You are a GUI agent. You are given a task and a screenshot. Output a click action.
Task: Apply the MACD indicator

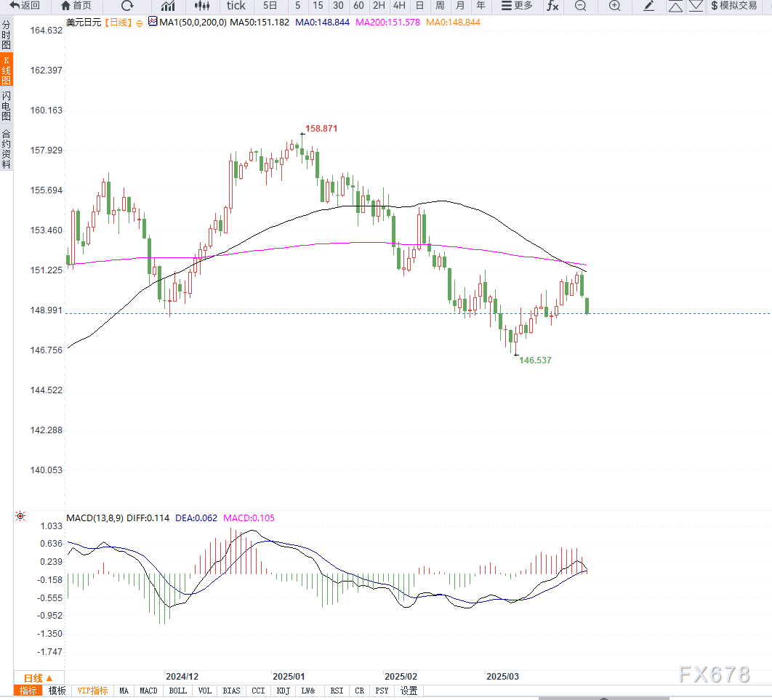click(148, 691)
